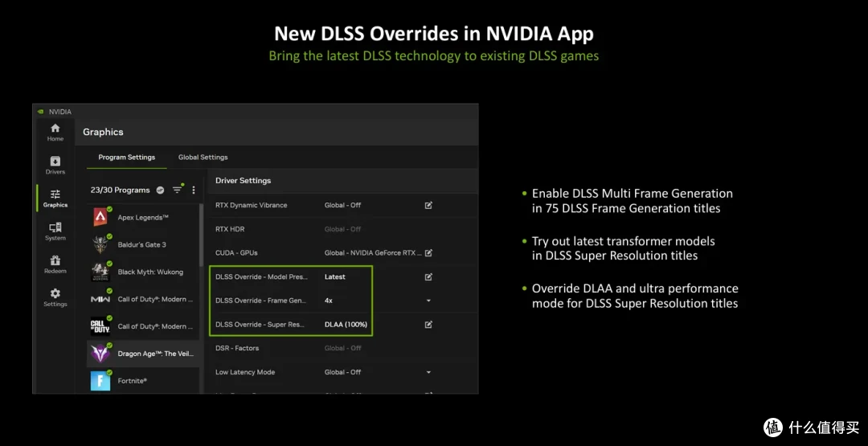Open the three-dot more options menu

[193, 190]
